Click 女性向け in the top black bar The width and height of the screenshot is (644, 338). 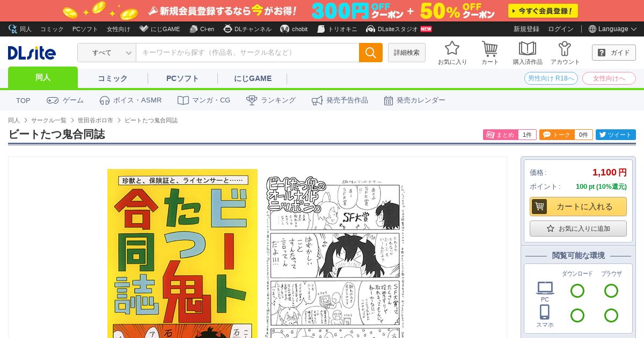coord(119,29)
